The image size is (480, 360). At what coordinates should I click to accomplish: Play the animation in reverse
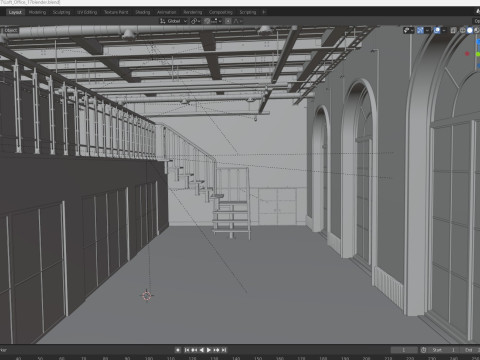click(201, 350)
